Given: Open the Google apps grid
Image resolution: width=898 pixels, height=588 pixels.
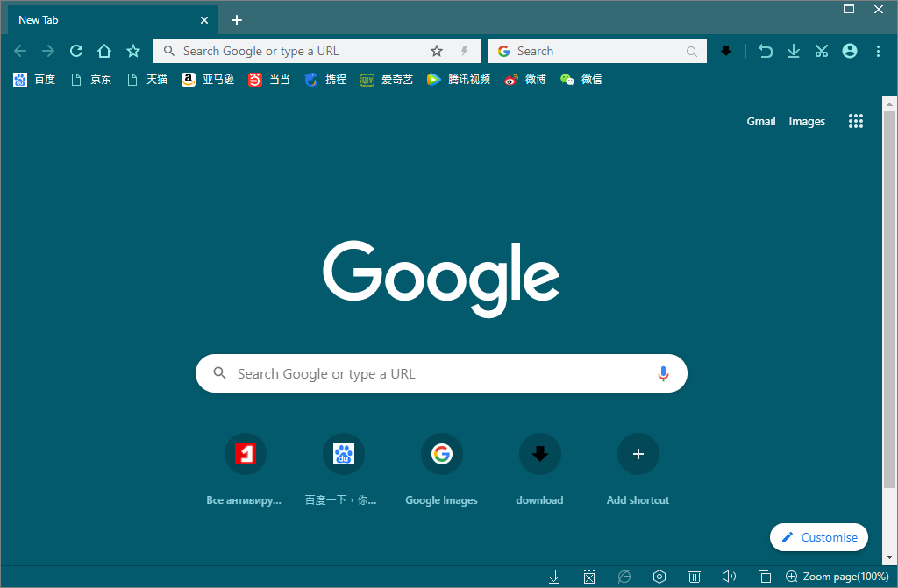Looking at the screenshot, I should (x=856, y=121).
